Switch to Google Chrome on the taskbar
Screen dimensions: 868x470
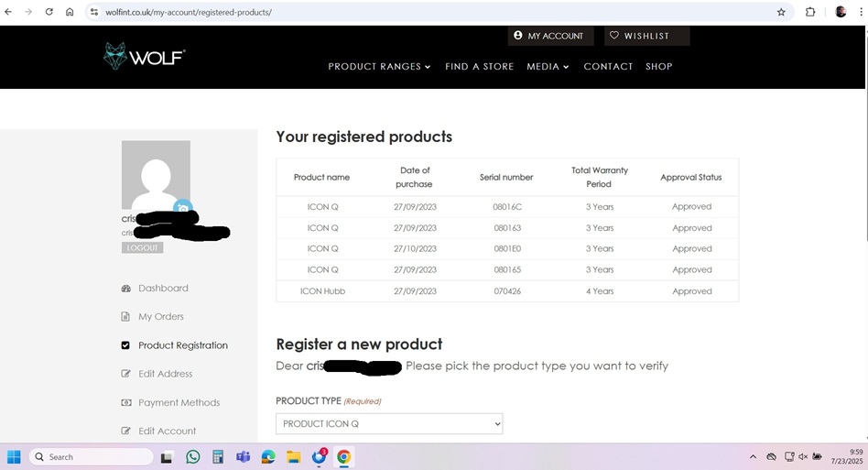(343, 456)
